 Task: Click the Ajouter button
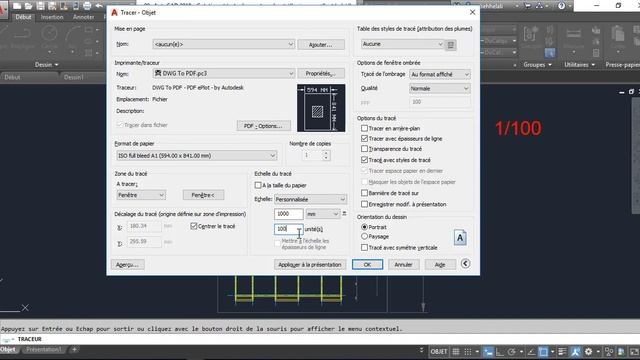(x=321, y=44)
